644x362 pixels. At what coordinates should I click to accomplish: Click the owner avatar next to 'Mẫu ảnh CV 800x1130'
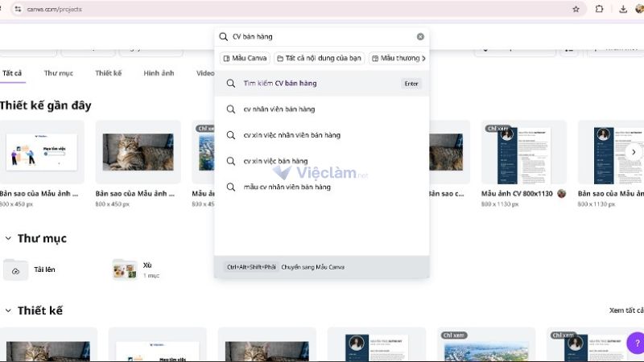[x=561, y=193]
